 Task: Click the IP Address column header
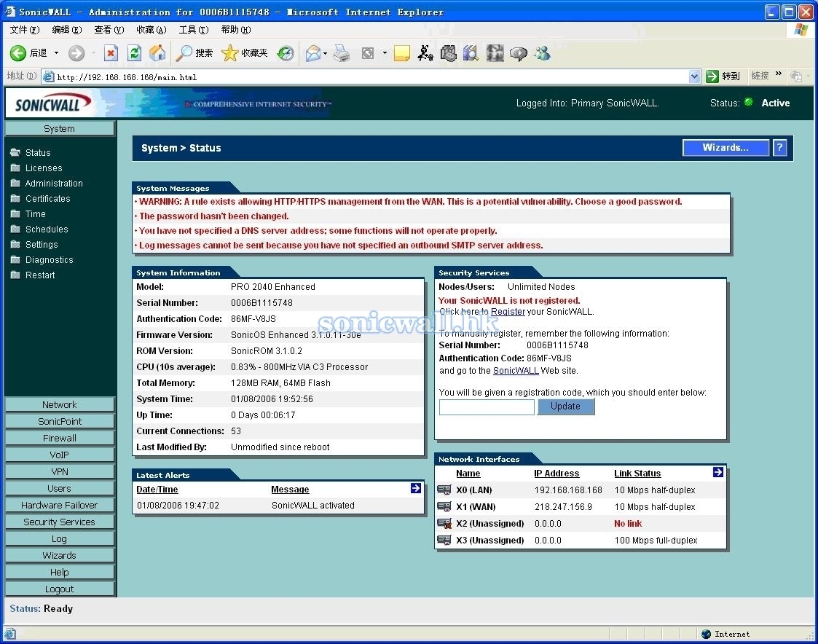[557, 474]
